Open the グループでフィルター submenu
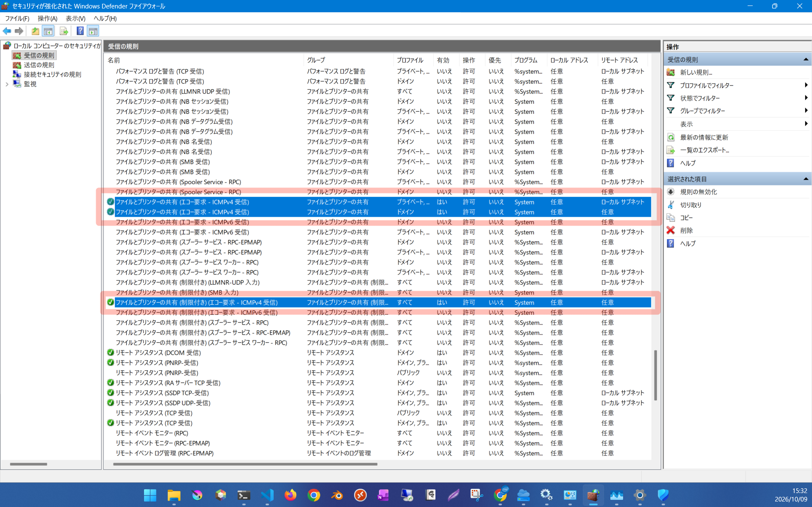This screenshot has height=507, width=812. 737,110
